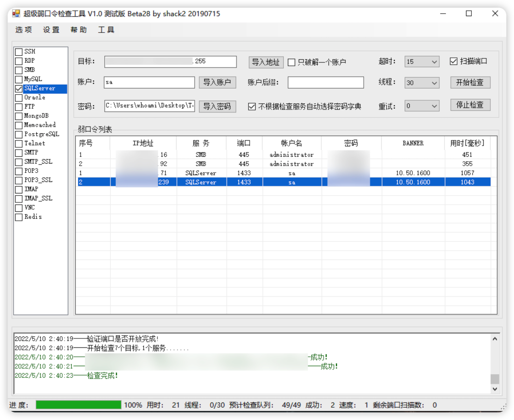This screenshot has width=514, height=420.
Task: Focus the 目标 target input field
Action: [170, 61]
